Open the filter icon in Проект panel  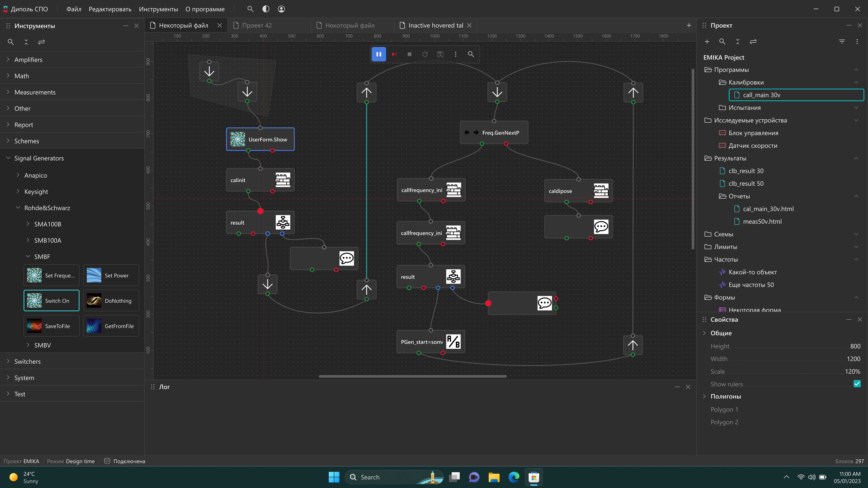point(842,41)
